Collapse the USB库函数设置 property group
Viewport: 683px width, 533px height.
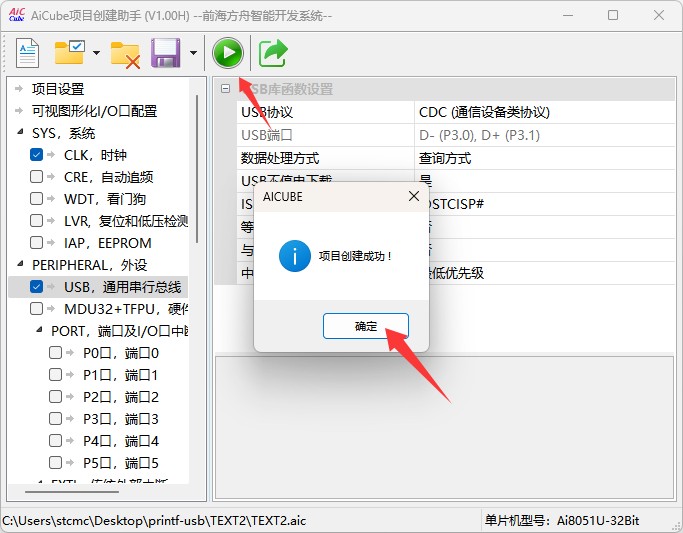point(225,88)
